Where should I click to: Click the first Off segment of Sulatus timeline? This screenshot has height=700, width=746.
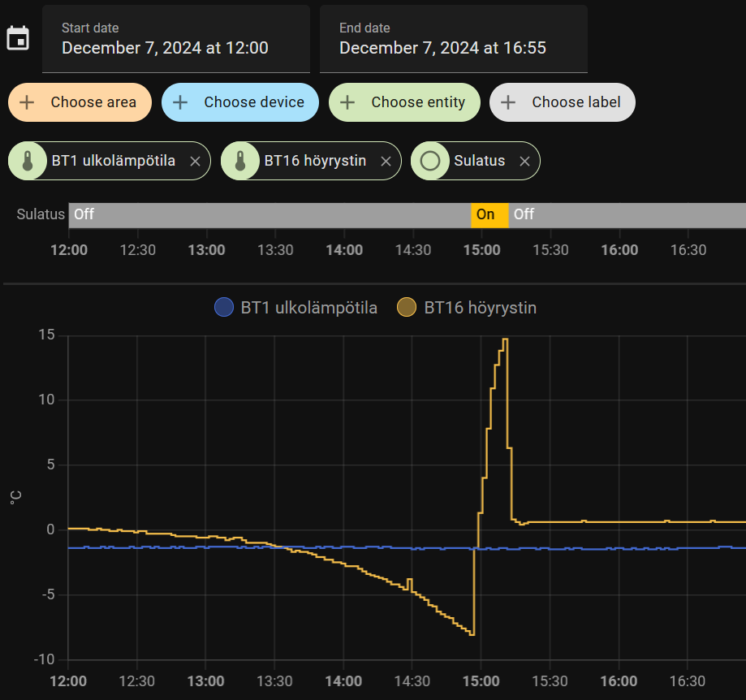268,215
